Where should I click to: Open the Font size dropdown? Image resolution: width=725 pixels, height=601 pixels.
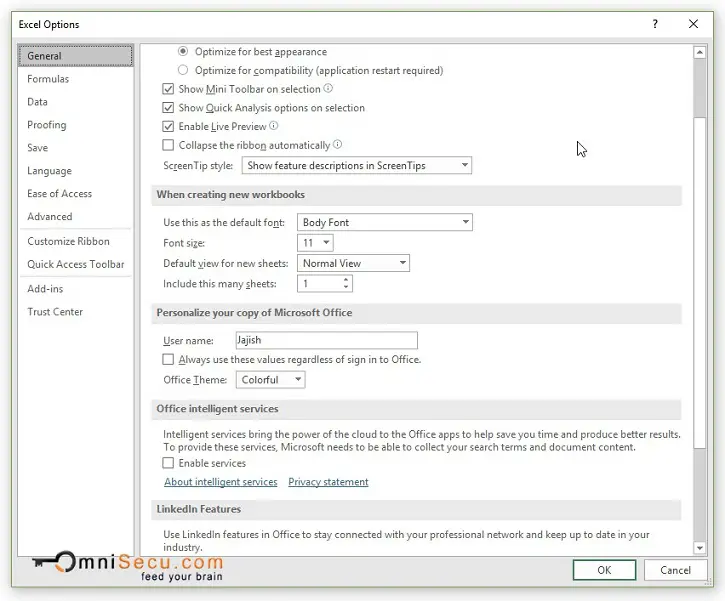[315, 243]
